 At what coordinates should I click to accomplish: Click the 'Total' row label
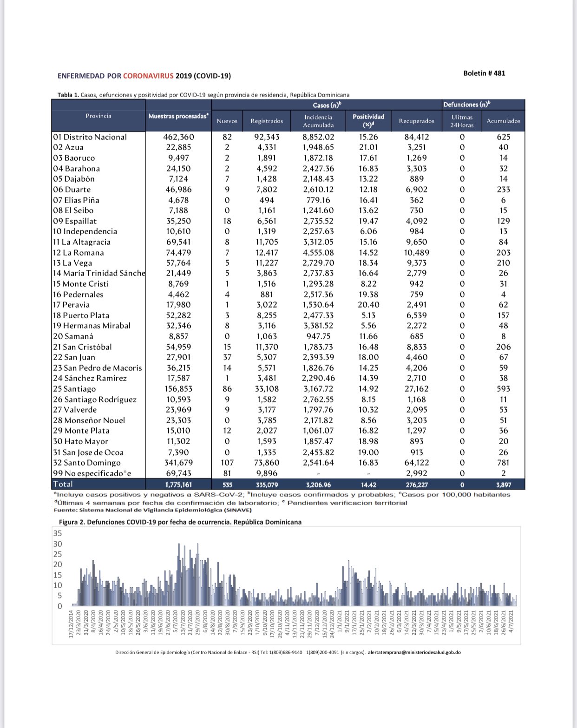pyautogui.click(x=63, y=484)
